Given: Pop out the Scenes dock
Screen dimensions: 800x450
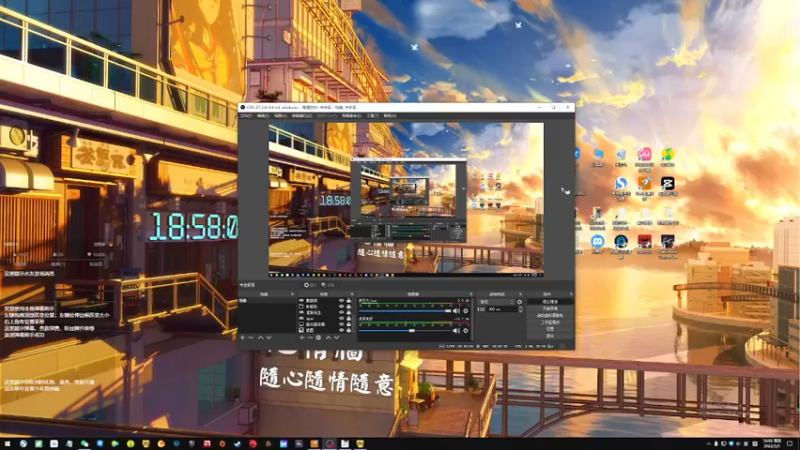Looking at the screenshot, I should click(x=293, y=294).
